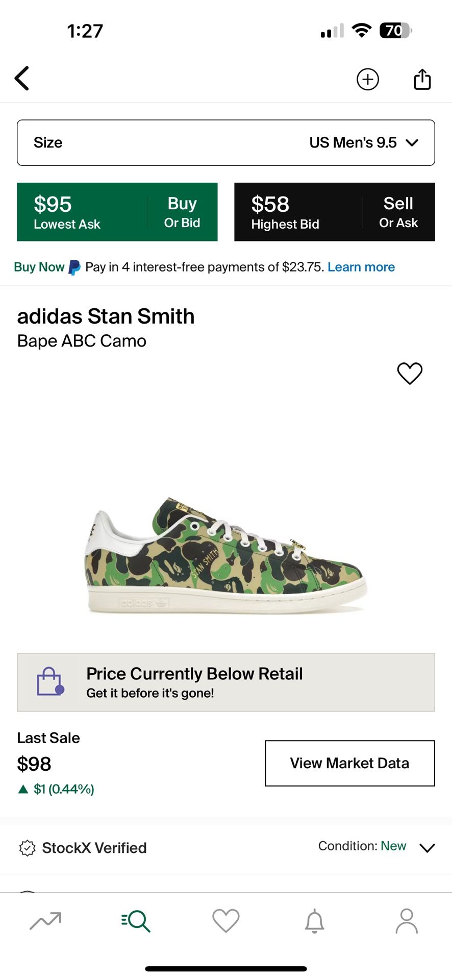Image resolution: width=452 pixels, height=980 pixels.
Task: Expand the Condition: New chevron
Action: coord(427,848)
